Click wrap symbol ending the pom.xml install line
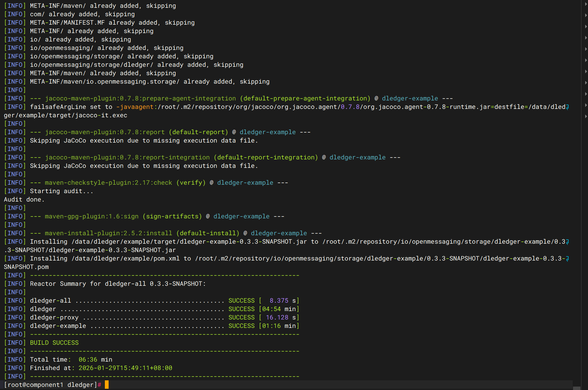The width and height of the screenshot is (588, 390). pos(567,259)
